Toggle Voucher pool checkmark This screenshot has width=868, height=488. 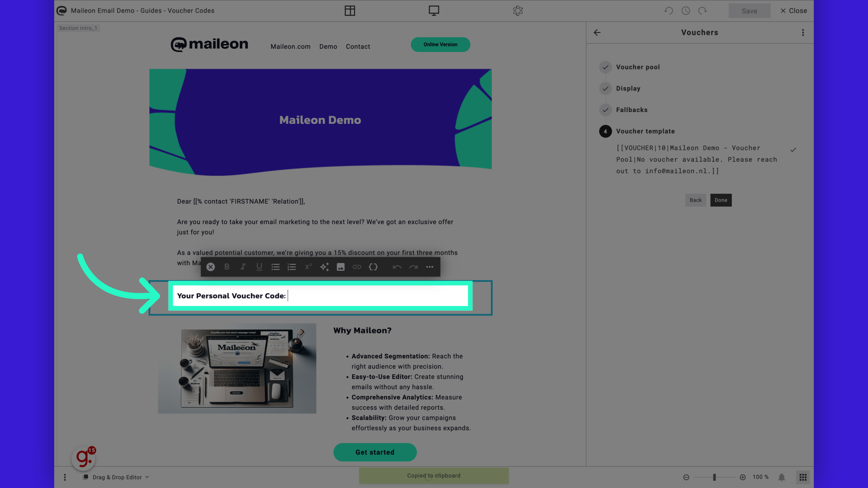606,67
